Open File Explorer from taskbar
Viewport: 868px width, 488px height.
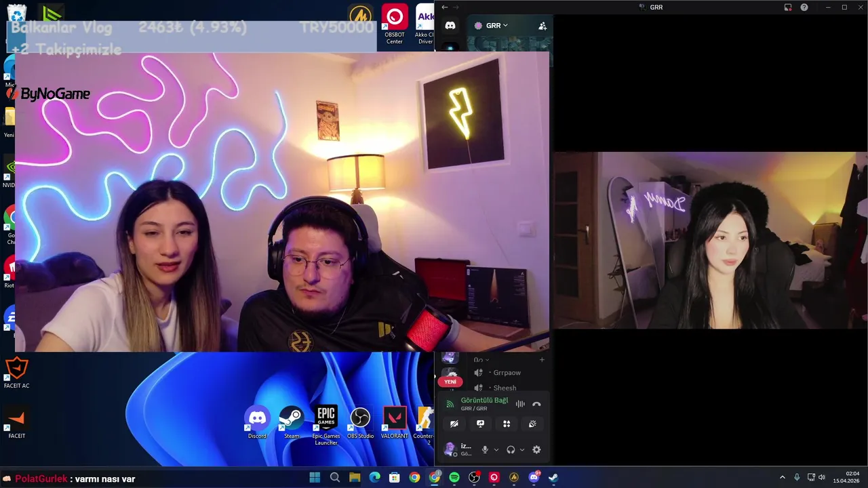[x=355, y=477]
